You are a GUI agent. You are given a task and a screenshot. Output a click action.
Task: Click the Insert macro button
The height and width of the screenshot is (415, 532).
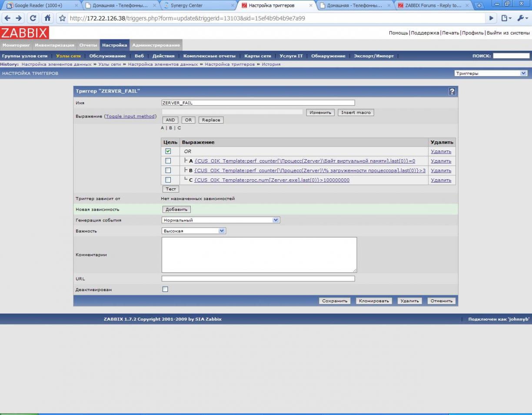(x=356, y=112)
